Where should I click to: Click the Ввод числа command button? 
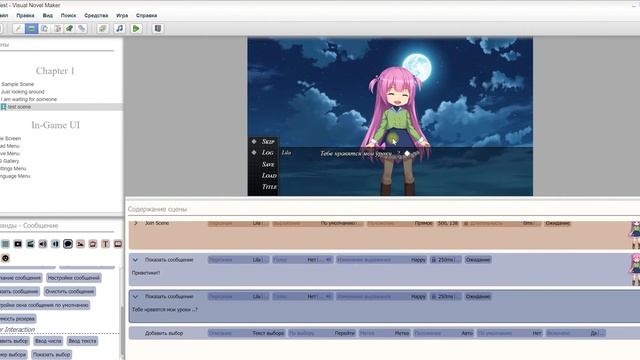coord(48,341)
